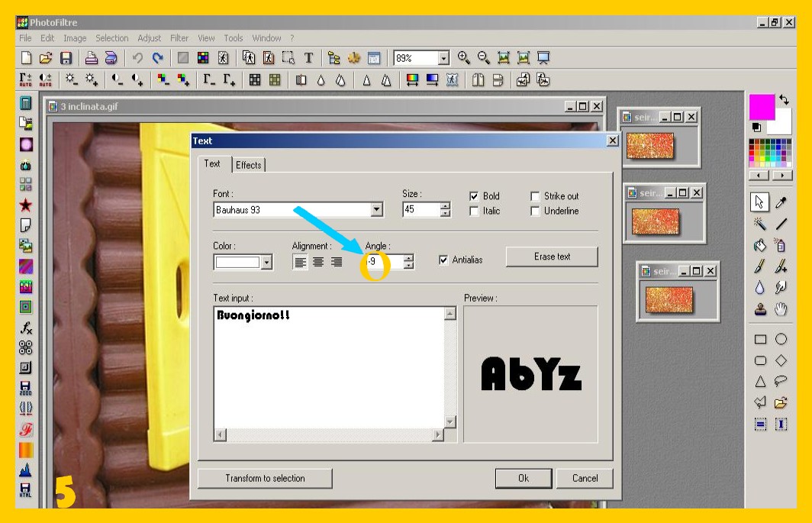
Task: Select the Ellipse selection shape
Action: pyautogui.click(x=781, y=340)
